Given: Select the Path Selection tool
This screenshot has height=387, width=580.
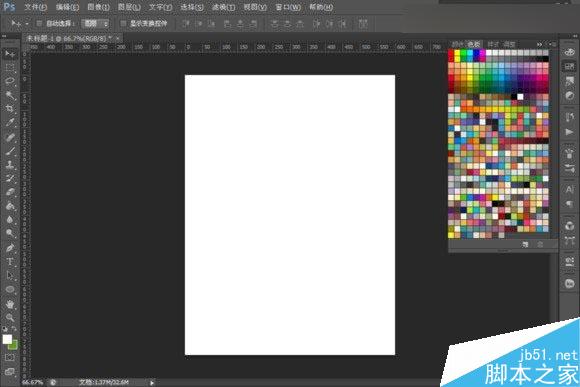Looking at the screenshot, I should pyautogui.click(x=10, y=276).
